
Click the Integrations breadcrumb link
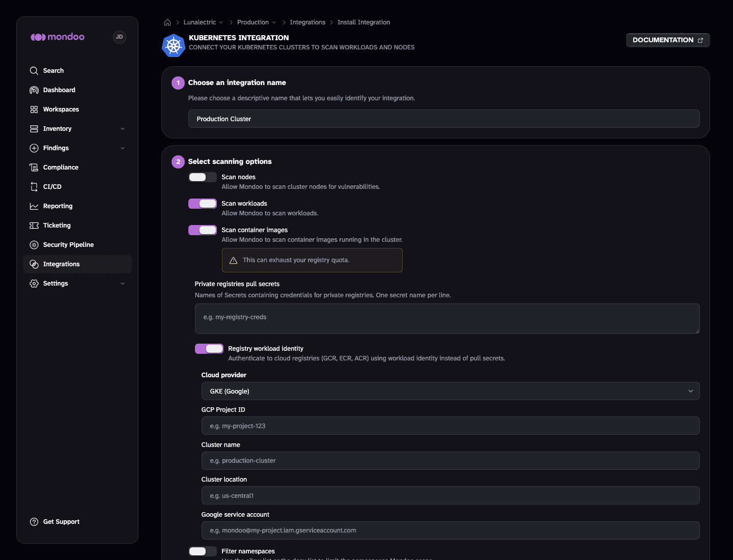click(307, 22)
